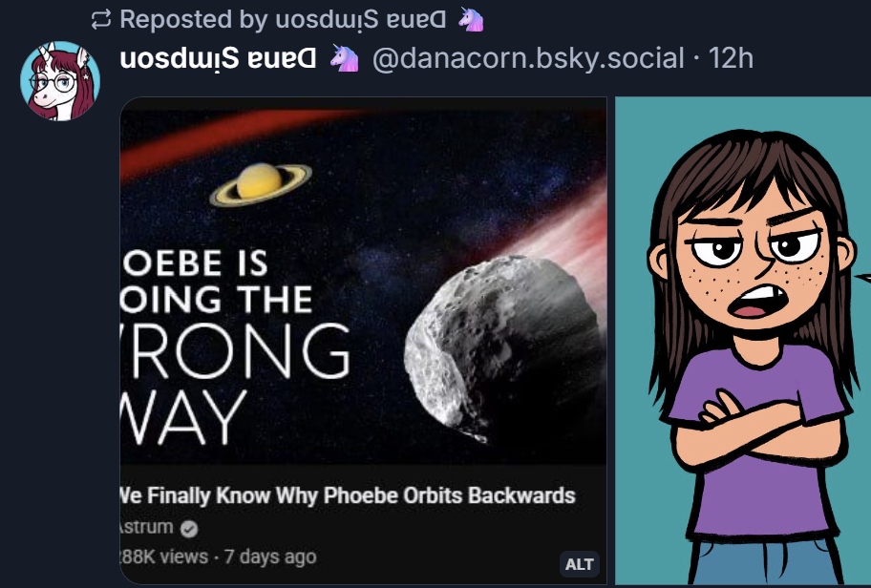Click the 12h post timestamp
Viewport: 871px width, 588px height.
[x=732, y=58]
